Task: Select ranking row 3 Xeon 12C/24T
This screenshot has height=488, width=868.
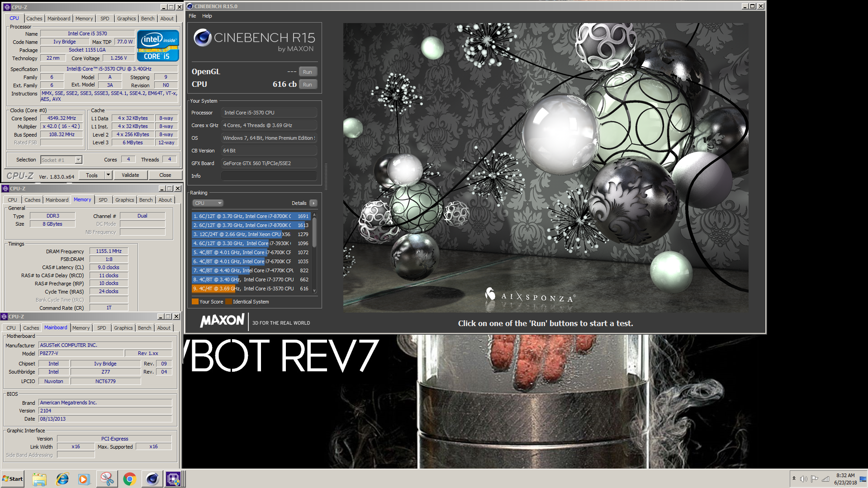Action: click(251, 234)
